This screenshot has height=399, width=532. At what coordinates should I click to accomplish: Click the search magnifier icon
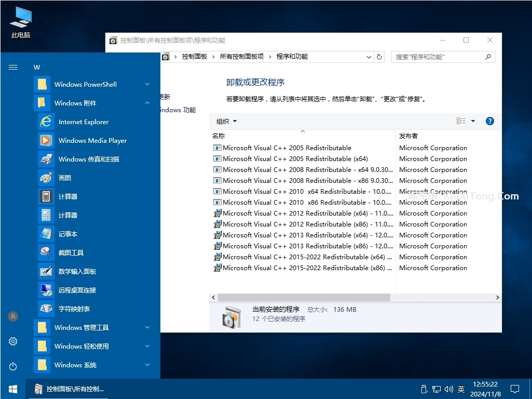[488, 57]
